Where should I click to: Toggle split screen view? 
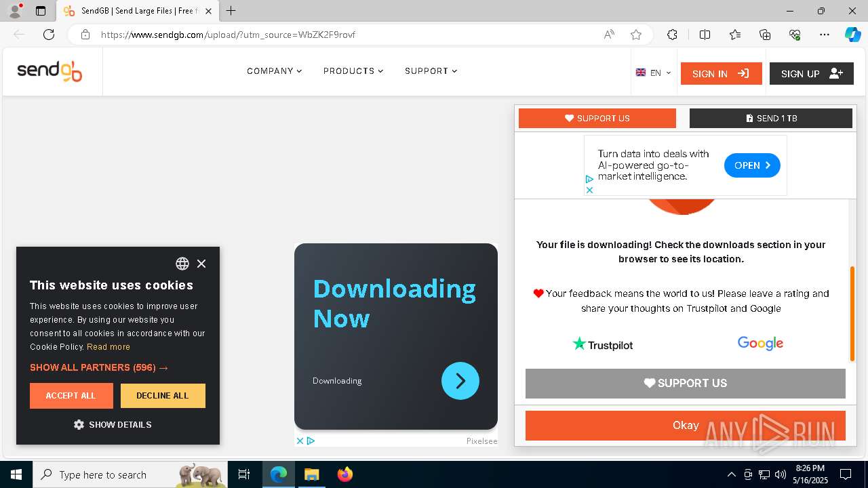(705, 35)
